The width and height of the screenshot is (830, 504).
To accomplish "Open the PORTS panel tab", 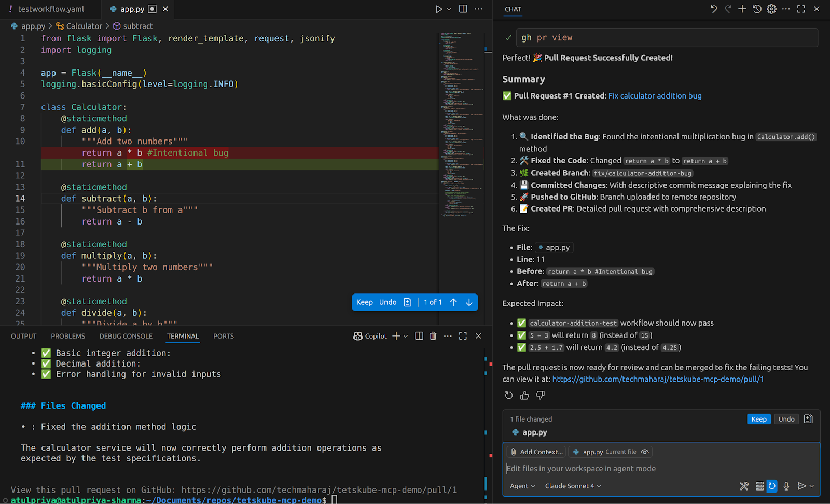I will tap(224, 336).
